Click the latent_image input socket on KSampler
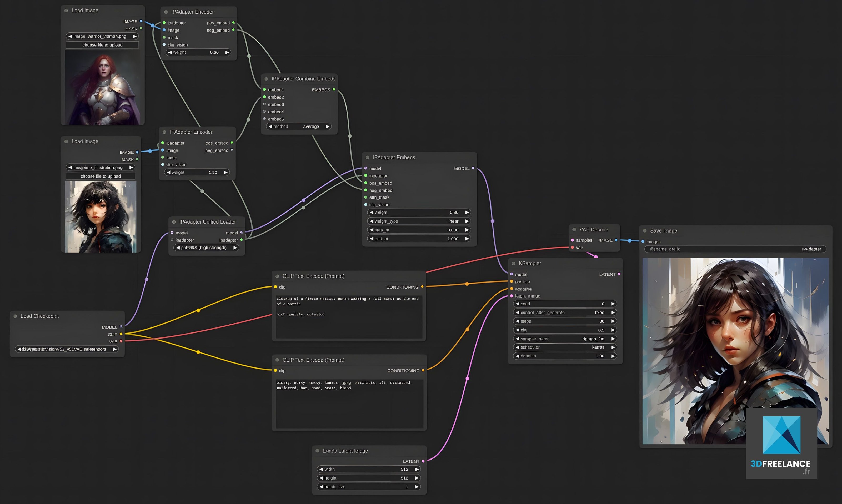 coord(512,296)
